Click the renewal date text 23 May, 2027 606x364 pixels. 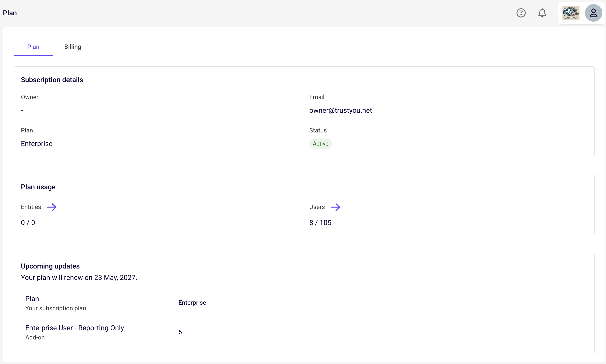(115, 277)
